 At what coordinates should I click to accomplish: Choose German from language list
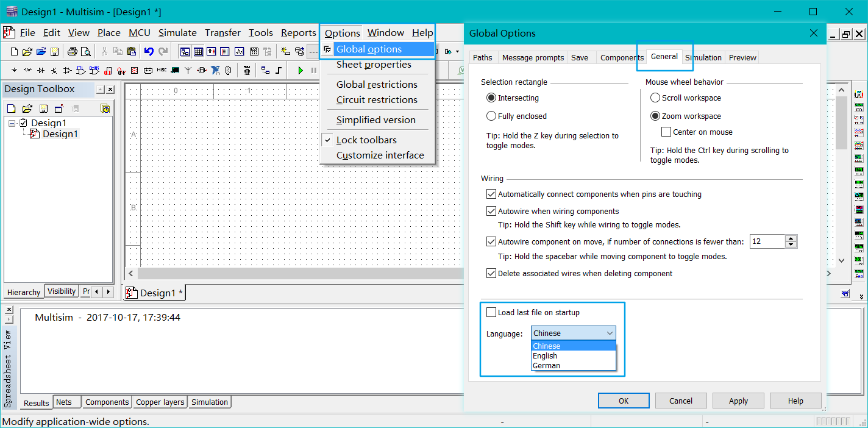click(x=574, y=365)
